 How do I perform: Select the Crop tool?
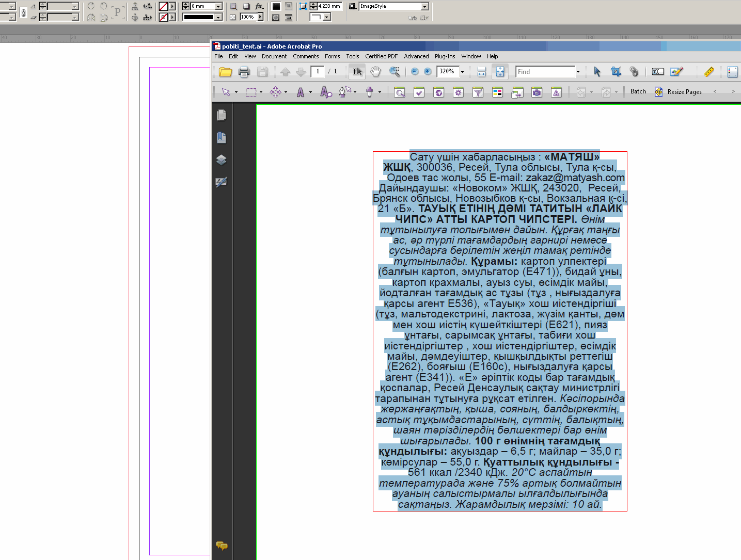[616, 72]
